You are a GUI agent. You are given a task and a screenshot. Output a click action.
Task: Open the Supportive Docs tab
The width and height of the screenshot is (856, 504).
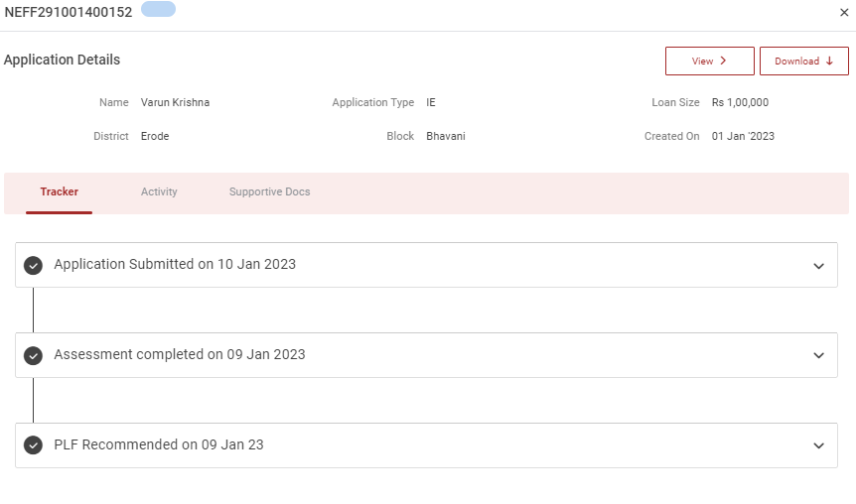pos(269,192)
